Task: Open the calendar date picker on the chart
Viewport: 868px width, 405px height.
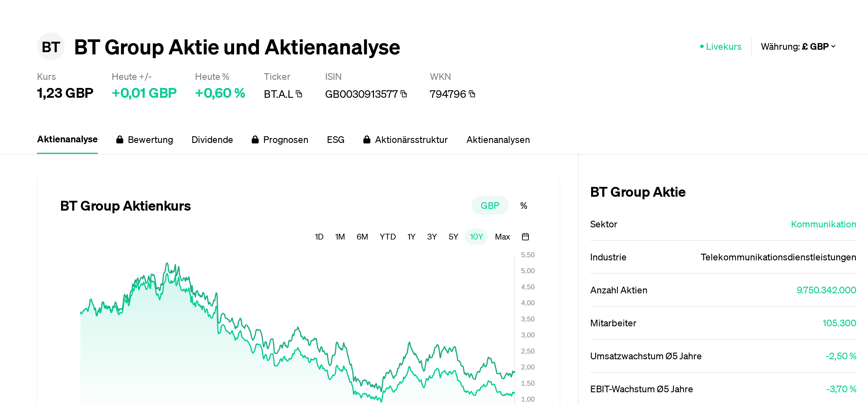Action: [526, 237]
